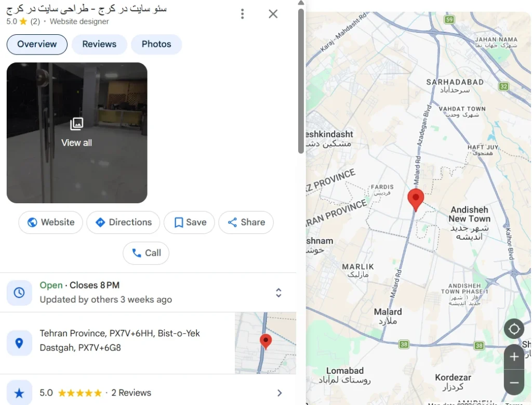This screenshot has width=532, height=405.
Task: Click the address location pin icon
Action: (19, 343)
